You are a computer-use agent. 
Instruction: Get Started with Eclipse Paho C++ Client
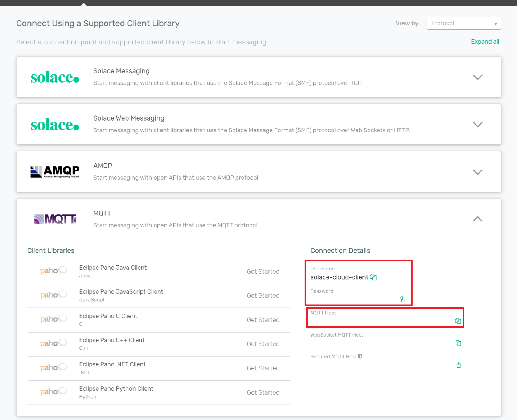point(263,344)
